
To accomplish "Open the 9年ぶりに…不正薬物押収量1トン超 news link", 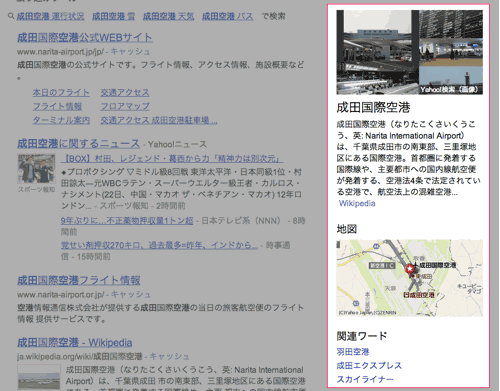I will point(127,220).
